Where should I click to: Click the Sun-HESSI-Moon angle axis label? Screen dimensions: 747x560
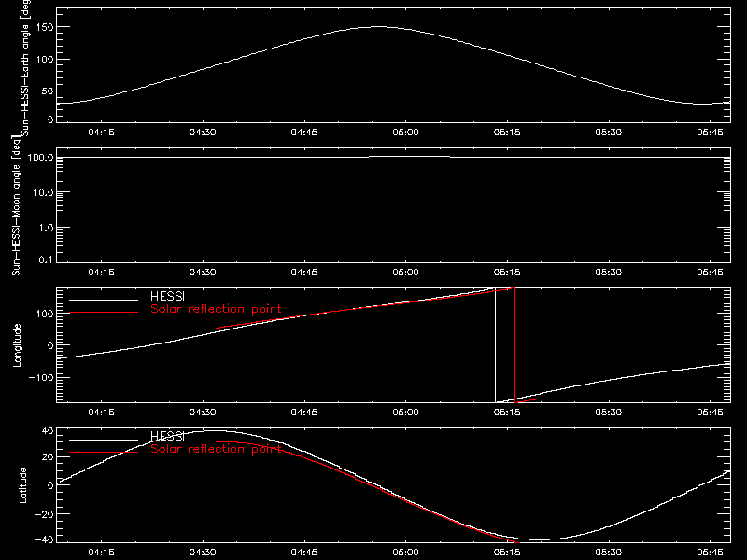tap(16, 205)
